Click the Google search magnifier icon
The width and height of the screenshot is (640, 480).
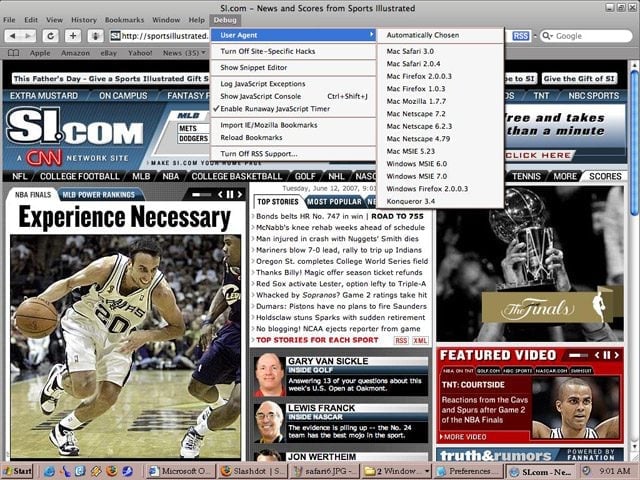coord(547,36)
